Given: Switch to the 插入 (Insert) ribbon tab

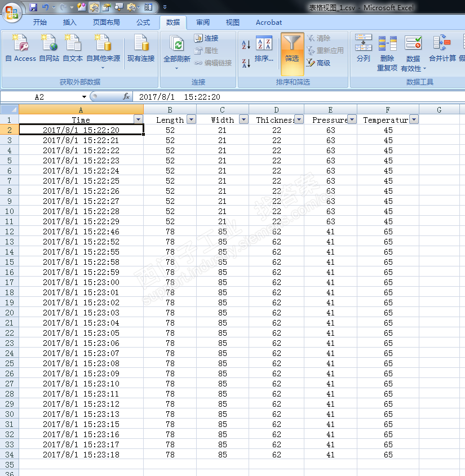Looking at the screenshot, I should (x=70, y=23).
